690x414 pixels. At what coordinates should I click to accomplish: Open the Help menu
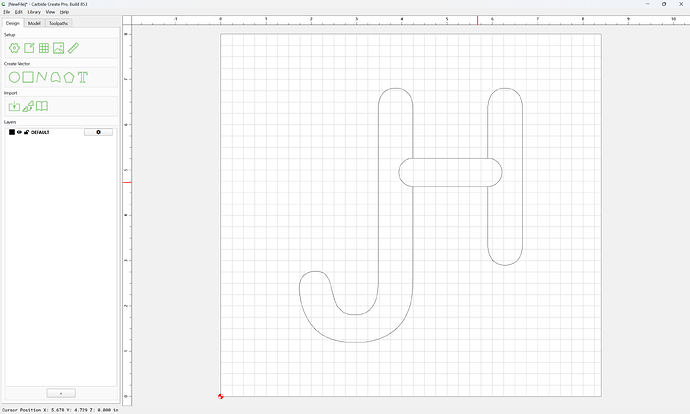(x=64, y=12)
